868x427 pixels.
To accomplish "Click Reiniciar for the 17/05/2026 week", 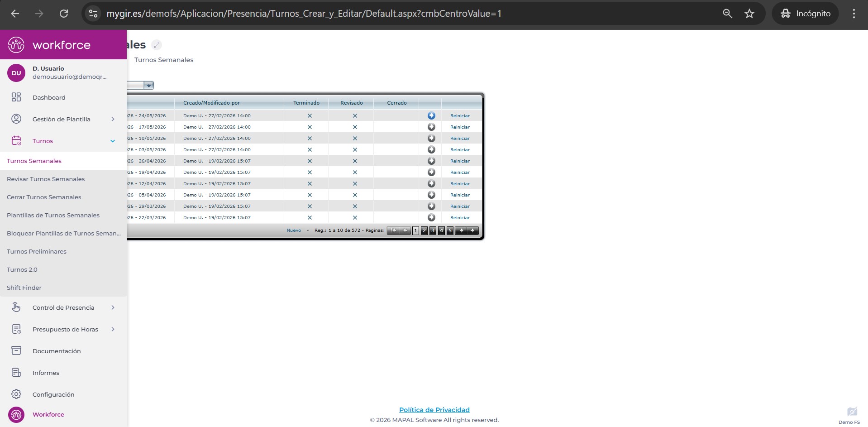I will pyautogui.click(x=460, y=127).
